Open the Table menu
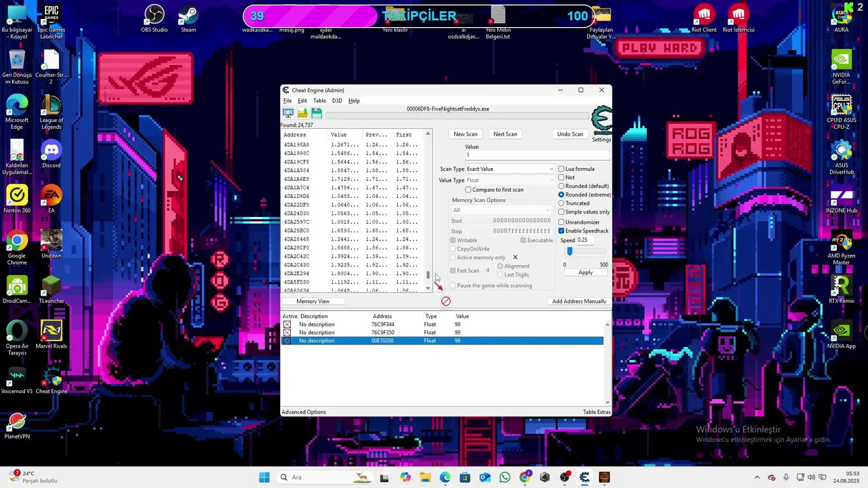The height and width of the screenshot is (488, 868). click(x=319, y=101)
